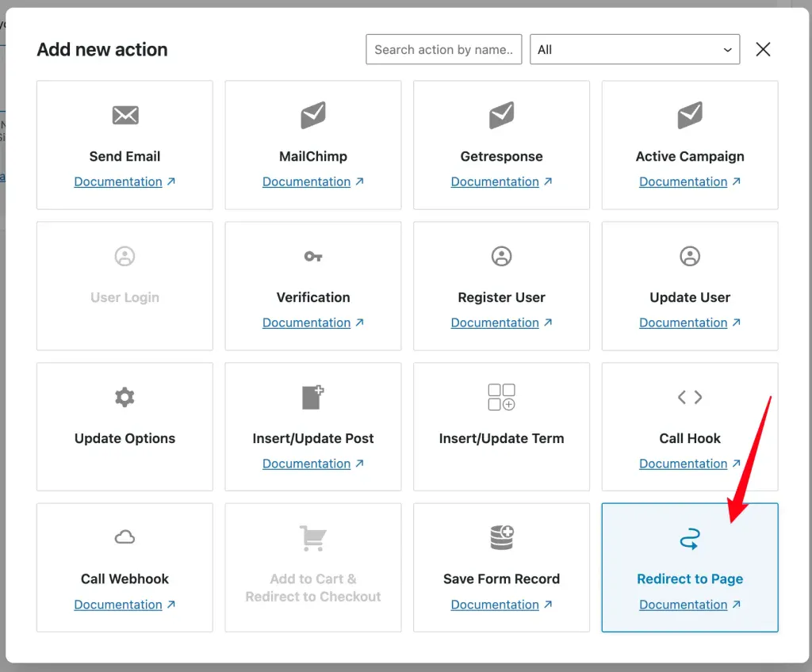Click the Insert/Update Post title text

tap(313, 438)
